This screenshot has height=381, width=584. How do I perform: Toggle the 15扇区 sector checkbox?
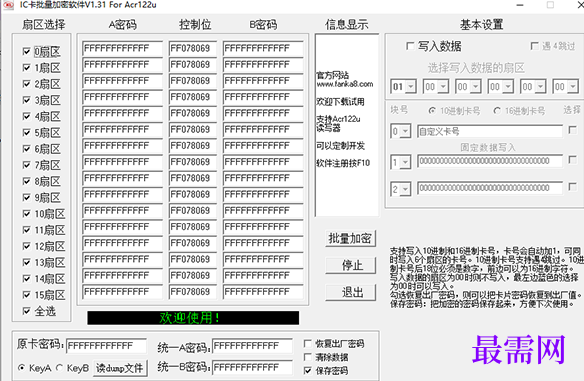(26, 295)
